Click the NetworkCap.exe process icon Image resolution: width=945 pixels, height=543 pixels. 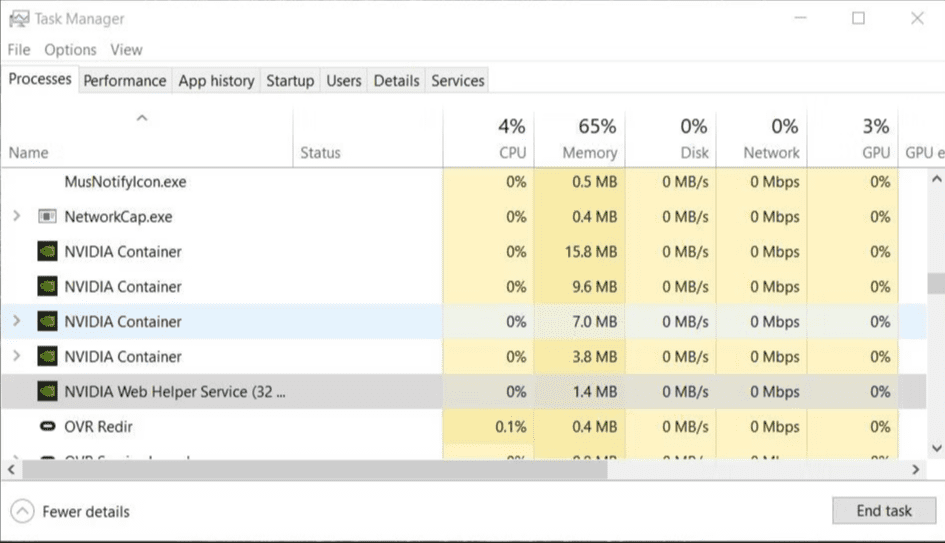click(47, 217)
